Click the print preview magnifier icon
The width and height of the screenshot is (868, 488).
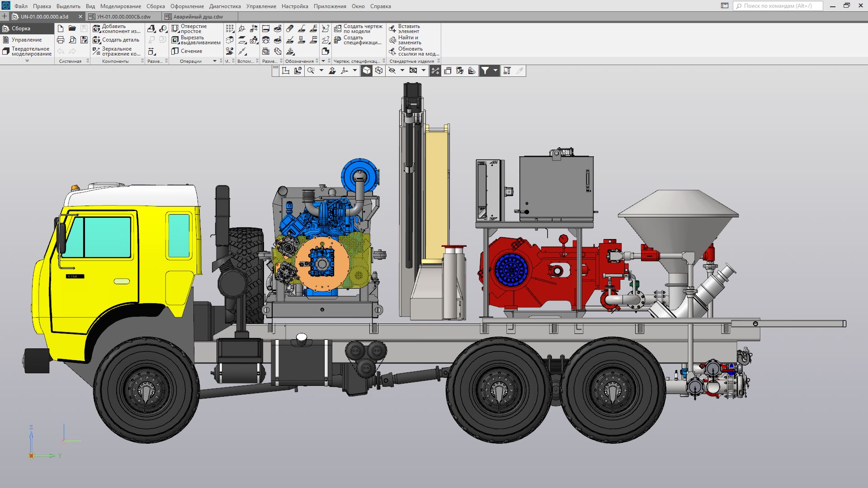click(x=72, y=40)
